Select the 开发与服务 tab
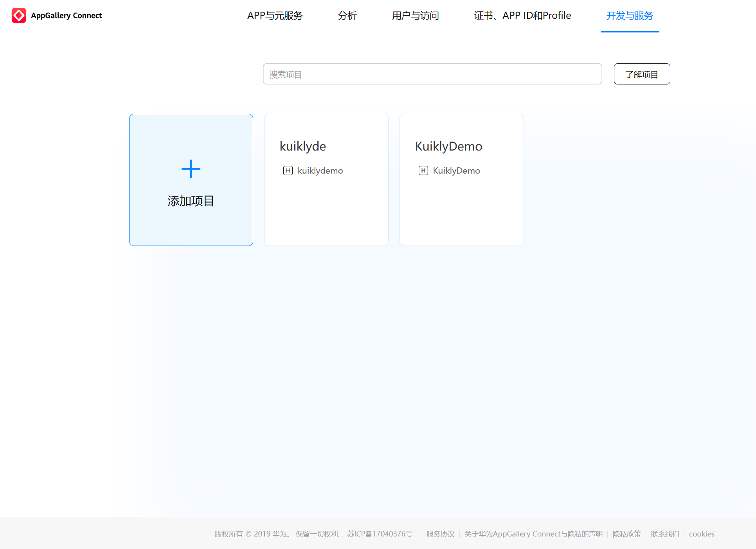 [629, 16]
